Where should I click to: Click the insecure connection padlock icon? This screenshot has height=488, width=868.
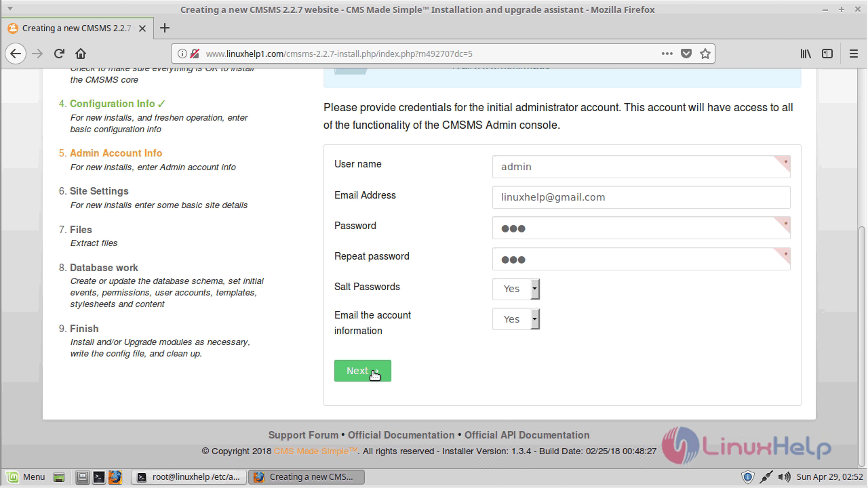(195, 54)
